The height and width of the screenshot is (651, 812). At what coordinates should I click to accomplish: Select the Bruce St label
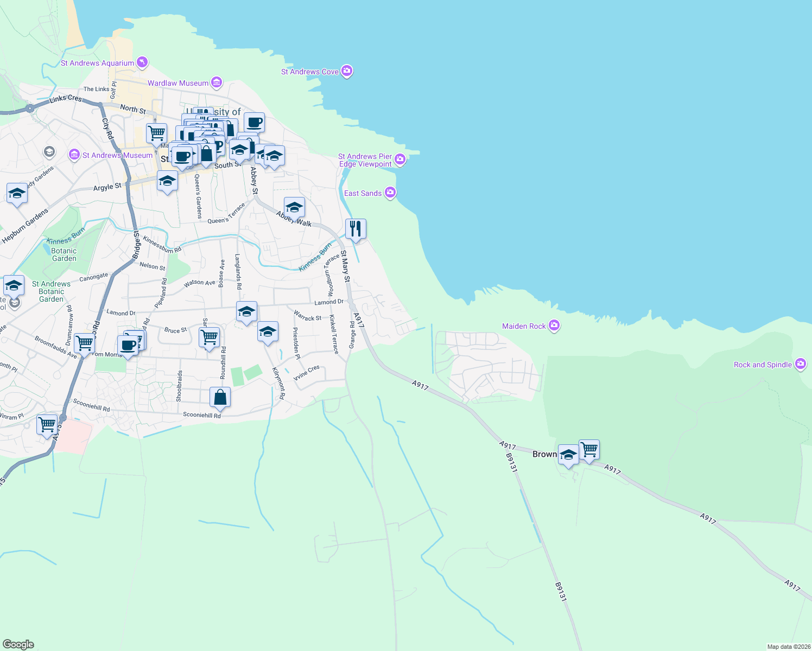(175, 330)
